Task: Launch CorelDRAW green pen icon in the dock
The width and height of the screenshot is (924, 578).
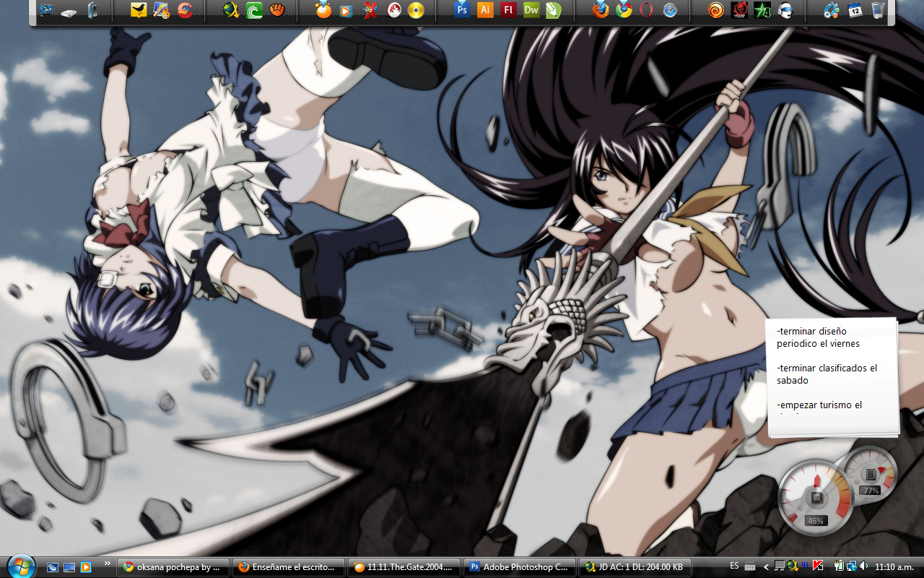Action: (554, 10)
